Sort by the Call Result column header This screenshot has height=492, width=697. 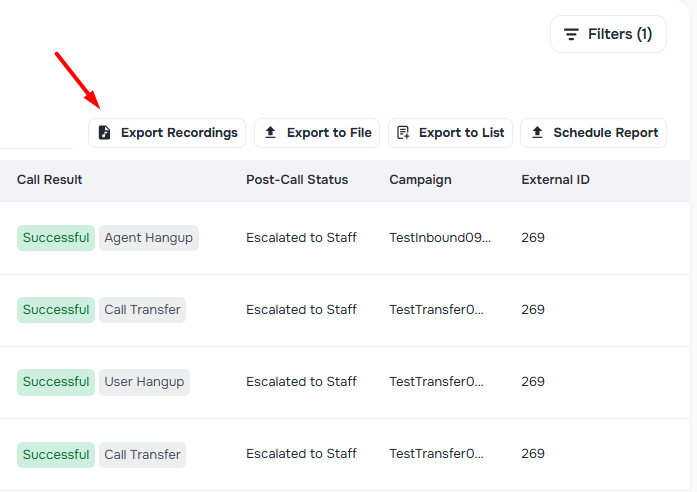coord(50,180)
